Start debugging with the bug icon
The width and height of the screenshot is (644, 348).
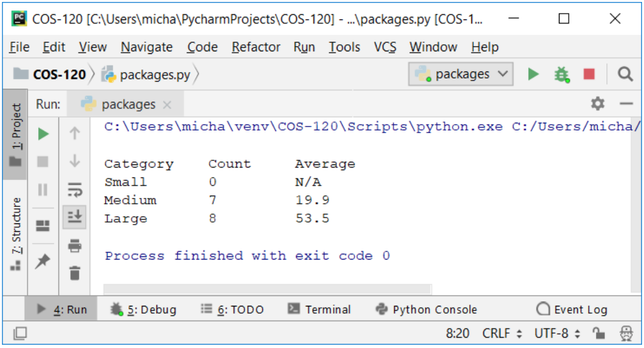pyautogui.click(x=562, y=75)
